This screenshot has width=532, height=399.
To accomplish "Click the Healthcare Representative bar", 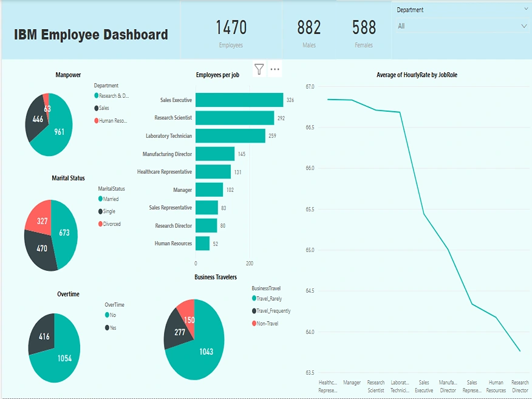I will click(213, 172).
